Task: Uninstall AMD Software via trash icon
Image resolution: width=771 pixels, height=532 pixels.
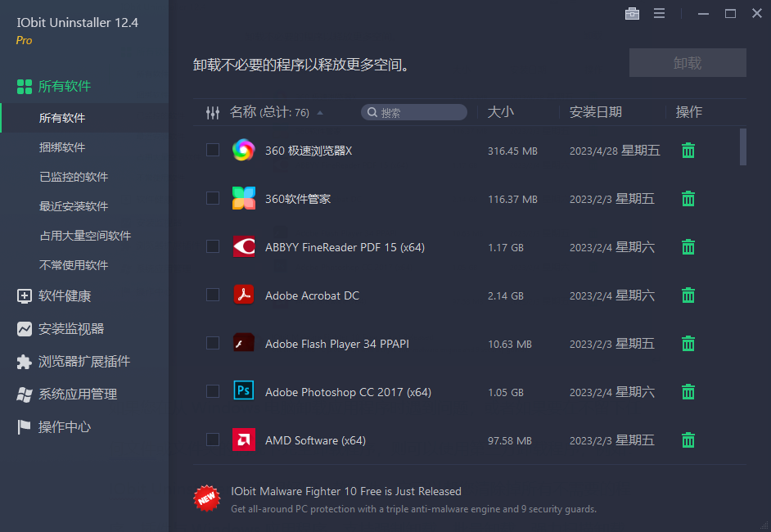Action: (688, 440)
